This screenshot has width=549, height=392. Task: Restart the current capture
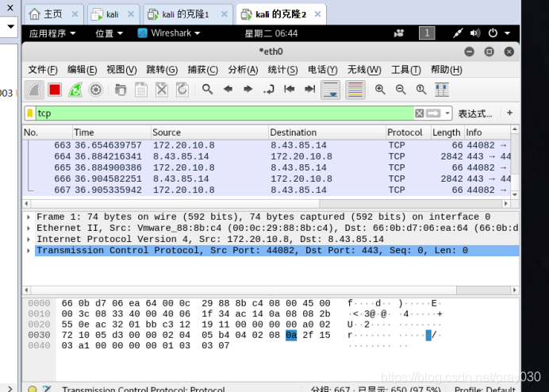click(x=75, y=90)
